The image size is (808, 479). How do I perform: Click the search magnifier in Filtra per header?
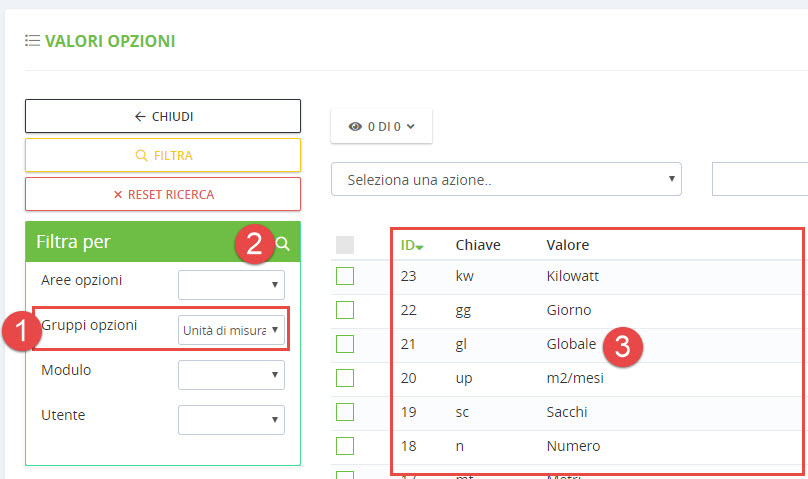point(283,243)
